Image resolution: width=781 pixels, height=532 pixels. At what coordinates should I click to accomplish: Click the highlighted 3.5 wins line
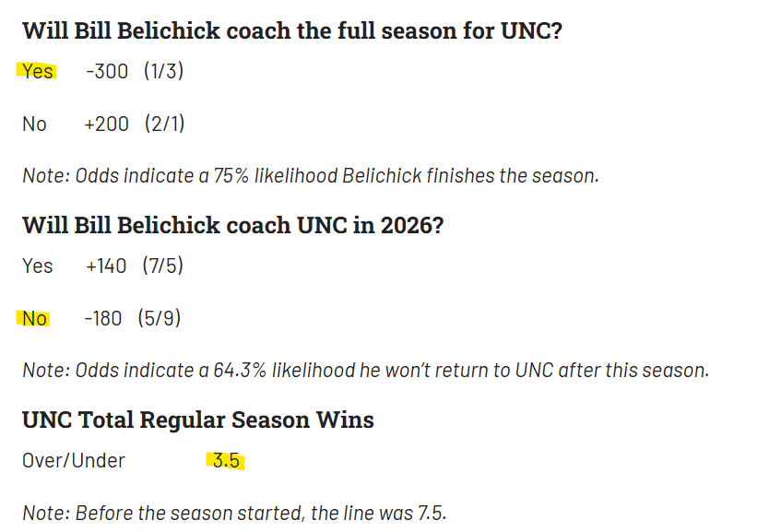tap(227, 460)
